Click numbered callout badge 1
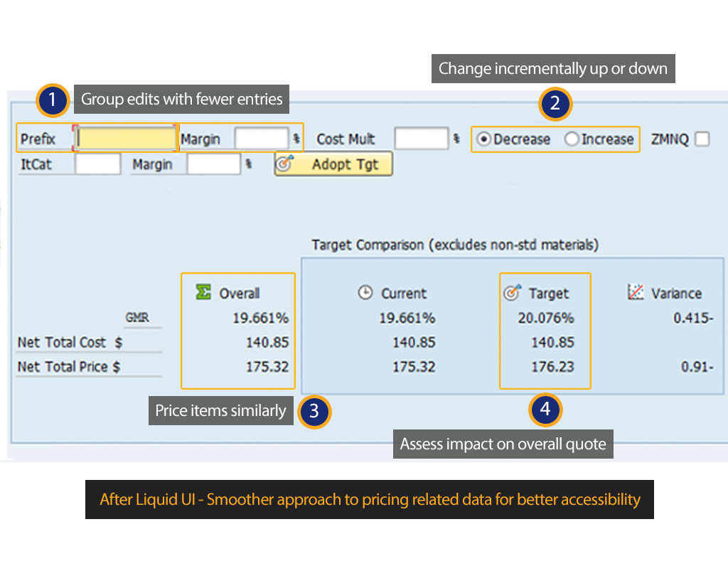This screenshot has width=728, height=566. tap(53, 100)
